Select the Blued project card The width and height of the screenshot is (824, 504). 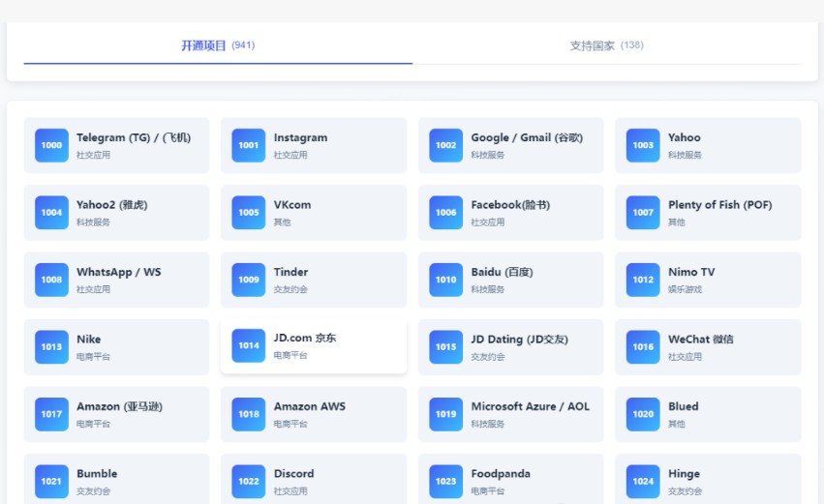point(708,414)
